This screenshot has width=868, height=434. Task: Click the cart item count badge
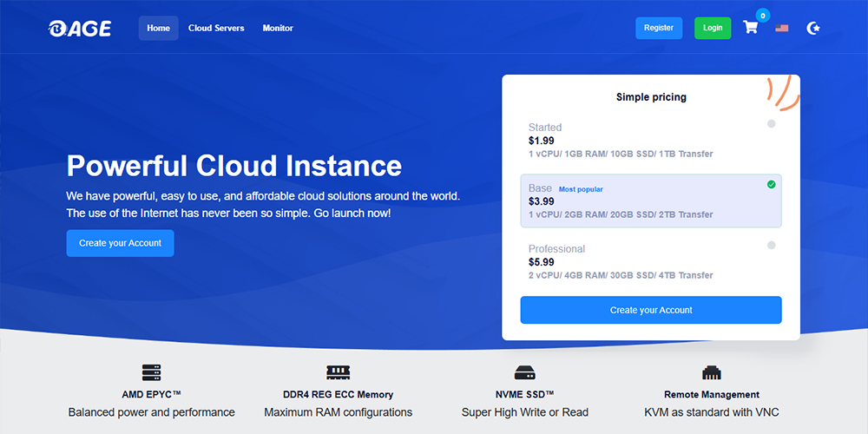(x=762, y=15)
